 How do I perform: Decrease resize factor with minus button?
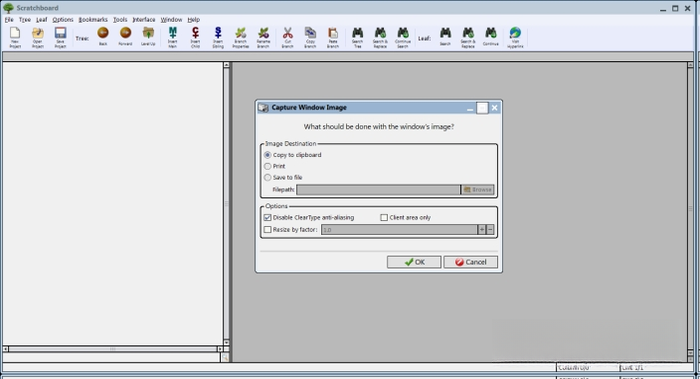(x=490, y=229)
